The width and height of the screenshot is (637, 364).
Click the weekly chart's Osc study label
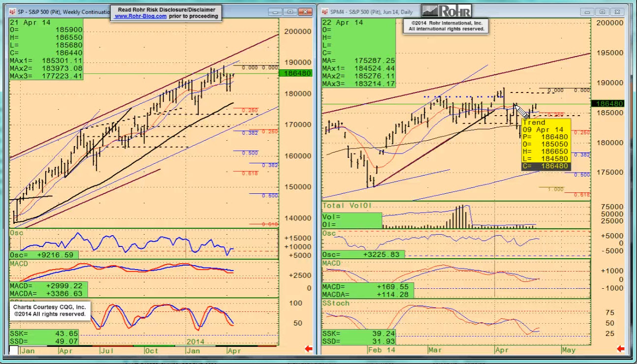coord(17,233)
